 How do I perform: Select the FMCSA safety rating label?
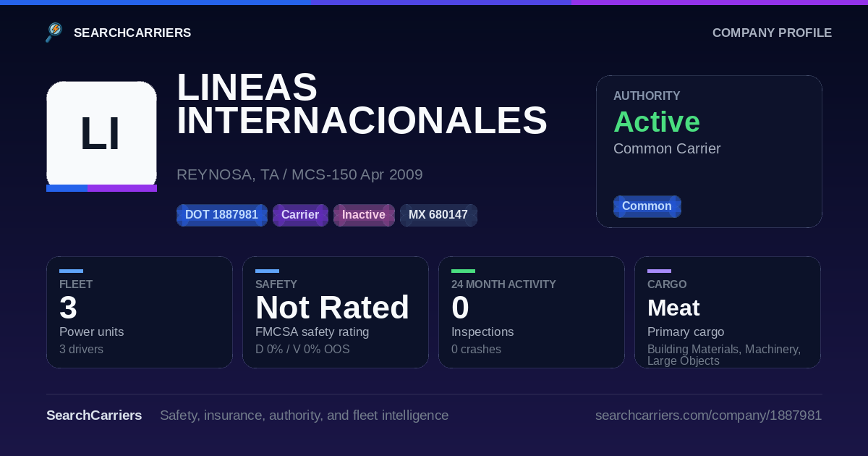312,332
